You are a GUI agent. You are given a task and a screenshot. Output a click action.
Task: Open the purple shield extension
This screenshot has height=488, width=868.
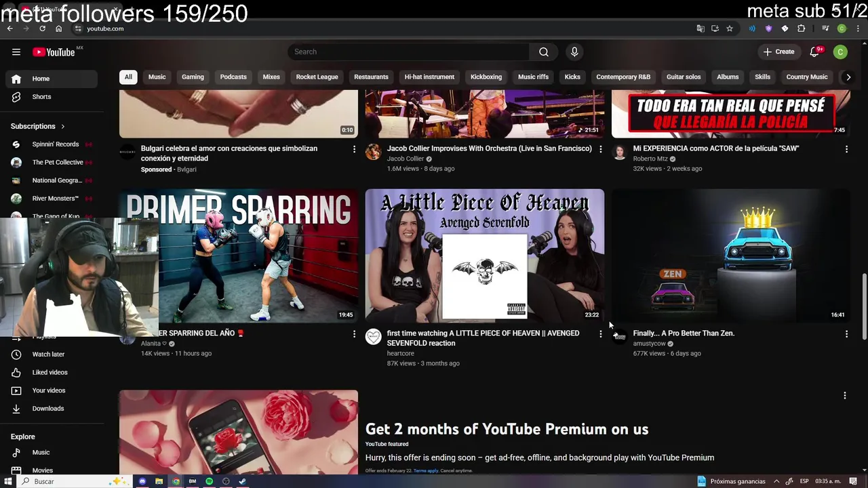(768, 28)
